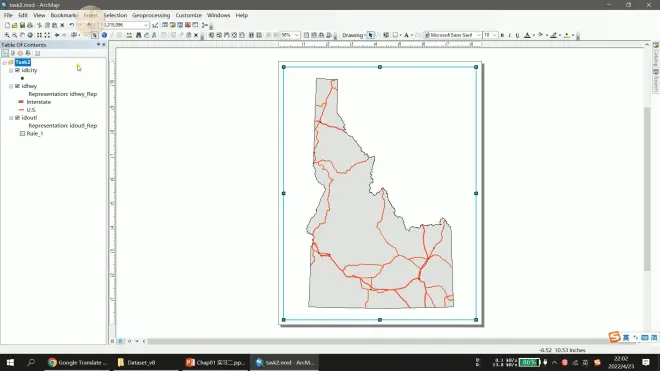The height and width of the screenshot is (371, 660).
Task: Select the Identify tool icon
Action: point(104,35)
